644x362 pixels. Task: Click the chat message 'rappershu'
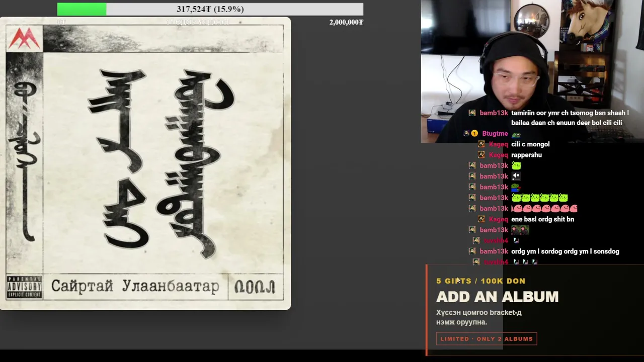click(x=526, y=155)
